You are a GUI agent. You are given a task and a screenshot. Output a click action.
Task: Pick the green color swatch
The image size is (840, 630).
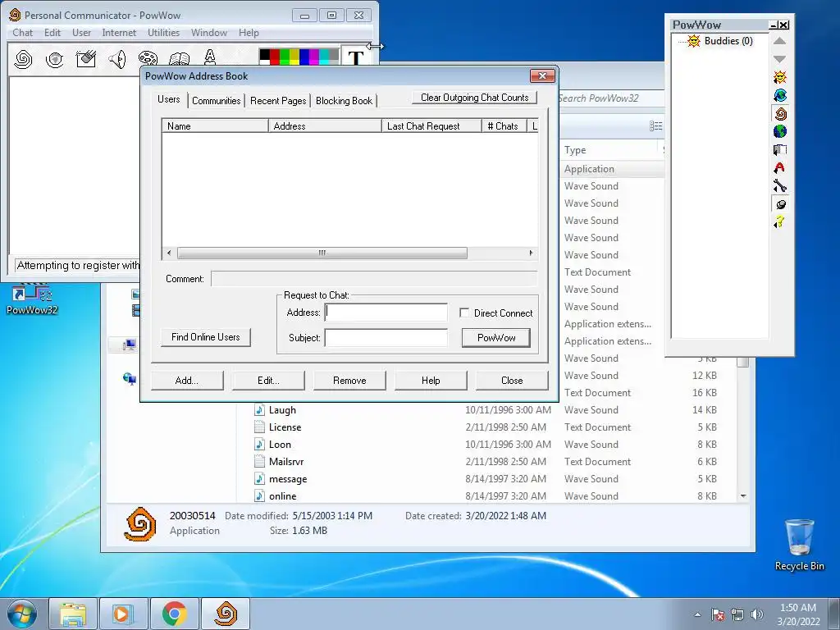tap(285, 57)
